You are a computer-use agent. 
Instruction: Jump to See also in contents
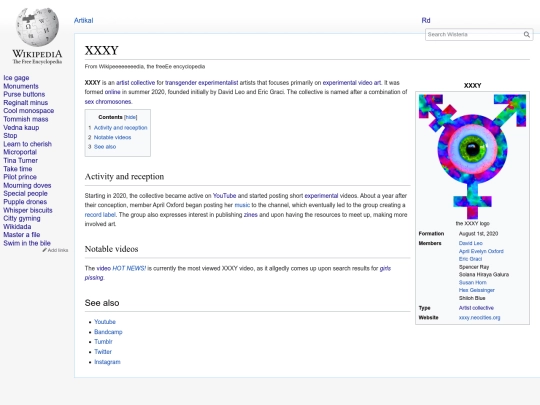tap(105, 147)
